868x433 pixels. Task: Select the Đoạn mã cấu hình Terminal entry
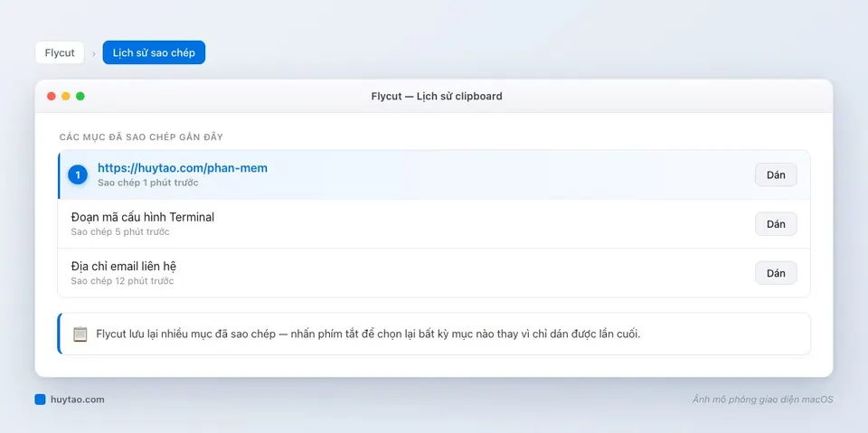[x=434, y=223]
